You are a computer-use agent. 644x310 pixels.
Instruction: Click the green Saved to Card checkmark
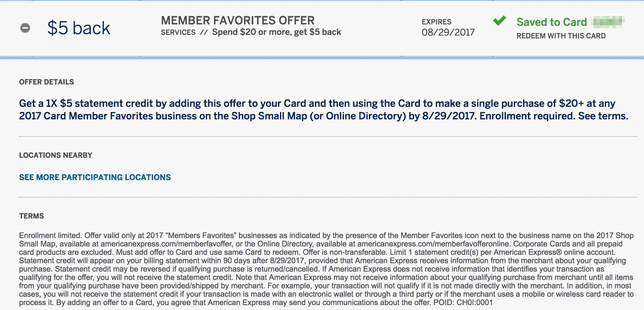pos(499,21)
